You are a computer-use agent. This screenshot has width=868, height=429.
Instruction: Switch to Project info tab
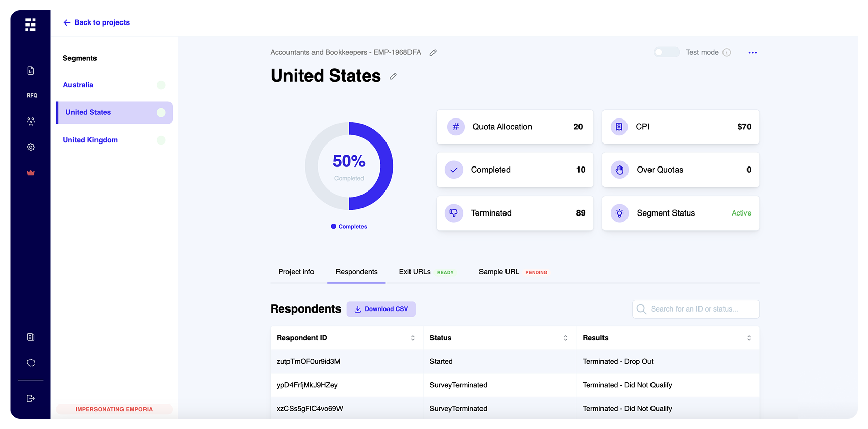pyautogui.click(x=296, y=272)
